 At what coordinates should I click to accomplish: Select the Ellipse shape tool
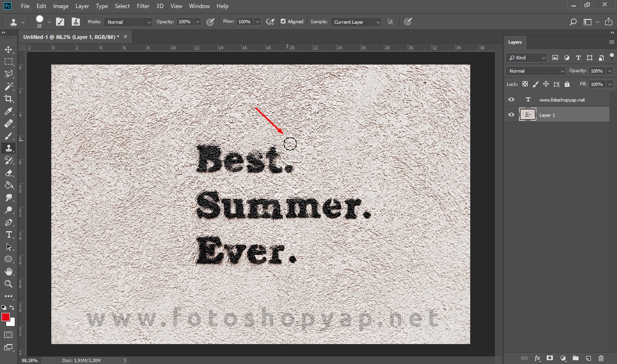click(x=9, y=259)
